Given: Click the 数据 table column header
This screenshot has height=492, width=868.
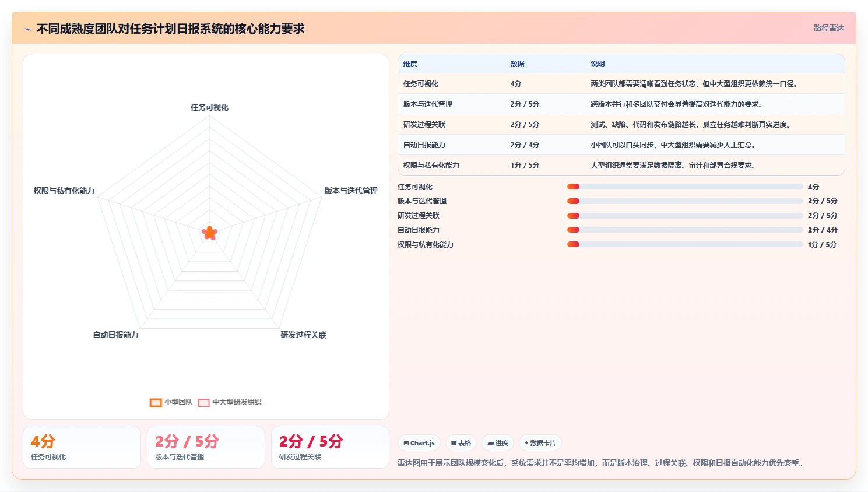Looking at the screenshot, I should coord(517,64).
